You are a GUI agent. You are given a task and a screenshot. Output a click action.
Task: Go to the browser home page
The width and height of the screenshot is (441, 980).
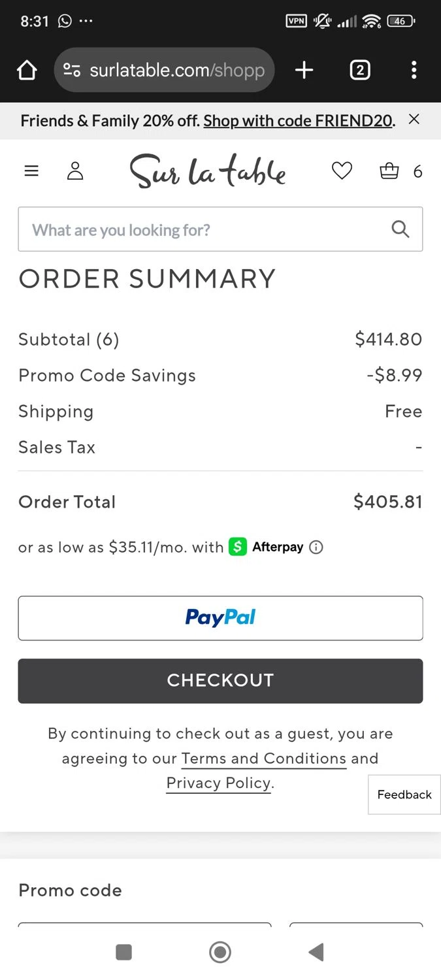pyautogui.click(x=27, y=71)
